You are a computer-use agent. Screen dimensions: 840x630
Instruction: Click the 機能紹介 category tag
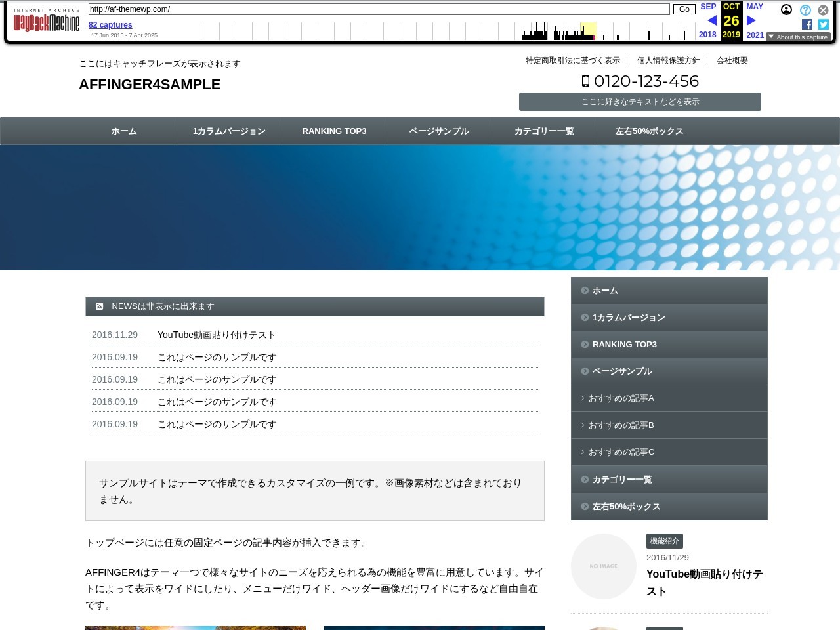[664, 541]
